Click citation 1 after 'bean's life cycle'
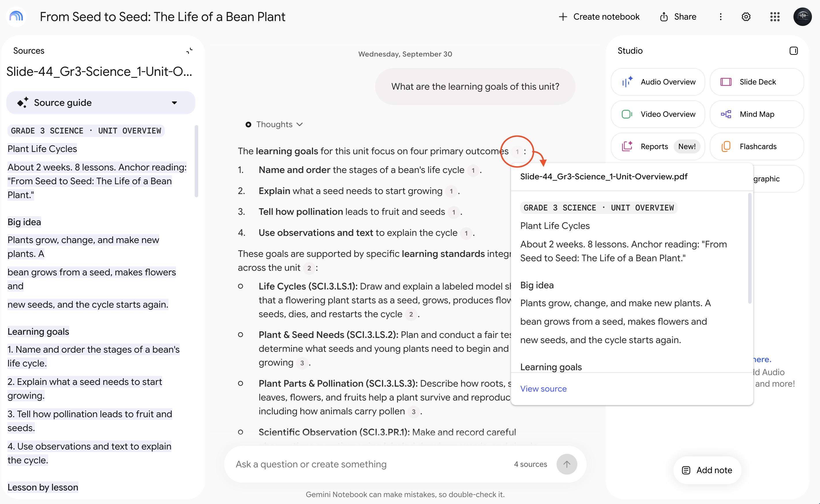820x504 pixels. click(473, 170)
